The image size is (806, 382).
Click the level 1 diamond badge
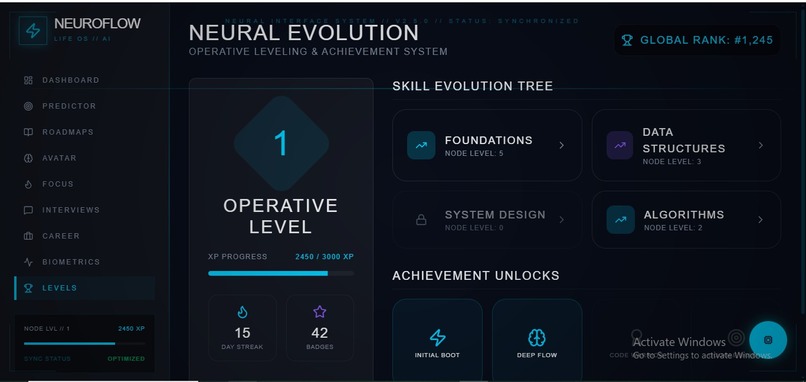point(281,143)
